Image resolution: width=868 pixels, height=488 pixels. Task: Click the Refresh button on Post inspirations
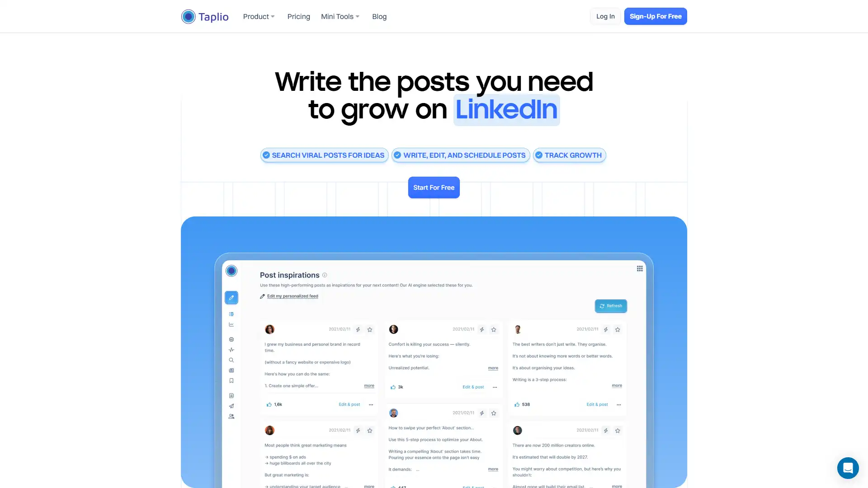click(x=610, y=305)
